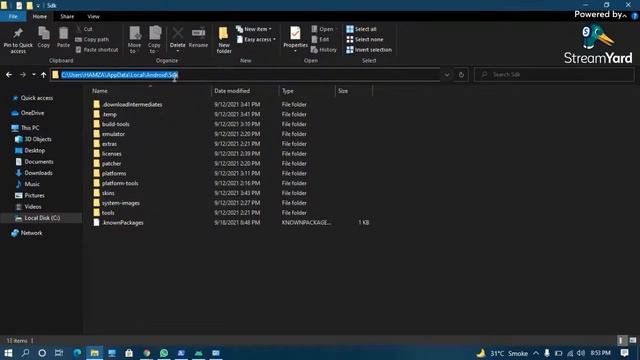Screen dimensions: 640x360
Task: Select This PC in the sidebar
Action: [30, 128]
